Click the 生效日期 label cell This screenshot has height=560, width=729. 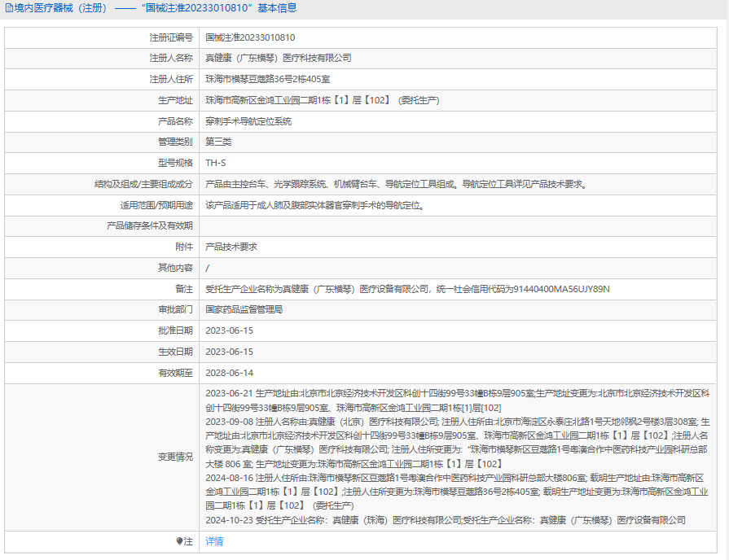[102, 352]
